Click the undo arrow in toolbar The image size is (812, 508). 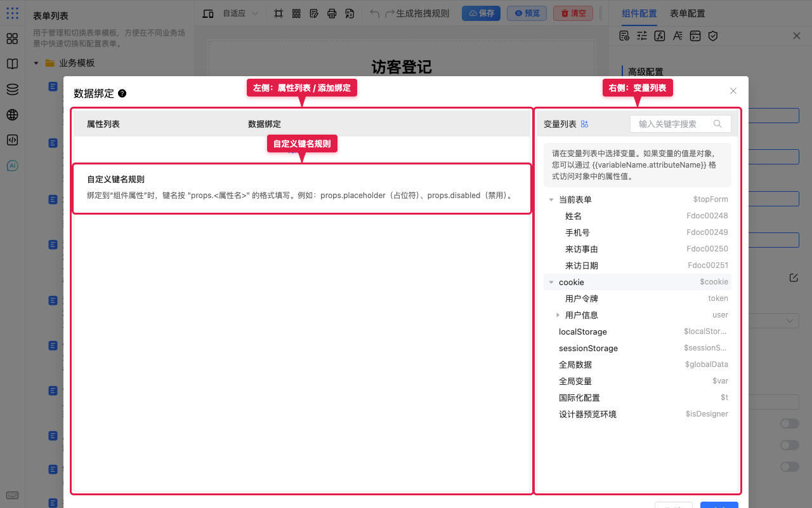pyautogui.click(x=375, y=13)
